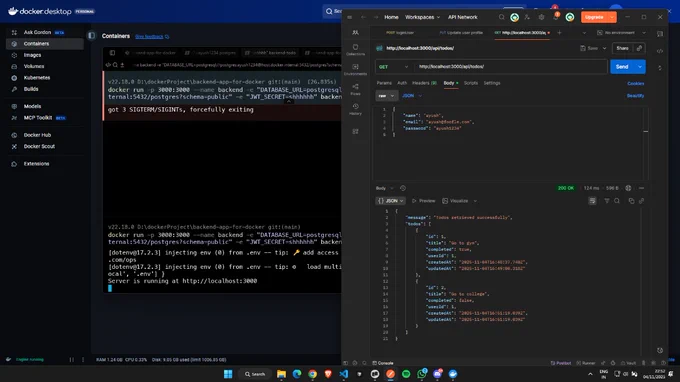Open raw body type dropdown
680x382 pixels.
click(x=386, y=96)
